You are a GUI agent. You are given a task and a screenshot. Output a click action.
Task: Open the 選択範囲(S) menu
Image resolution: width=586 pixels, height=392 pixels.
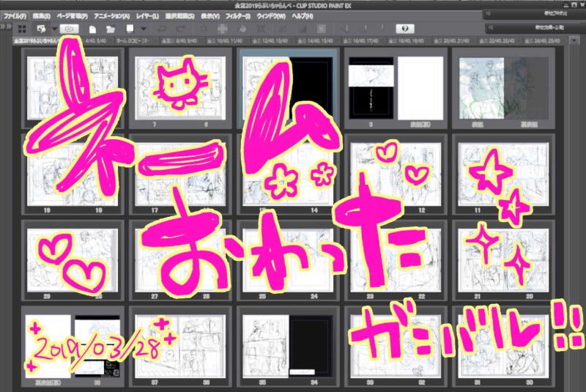point(179,16)
